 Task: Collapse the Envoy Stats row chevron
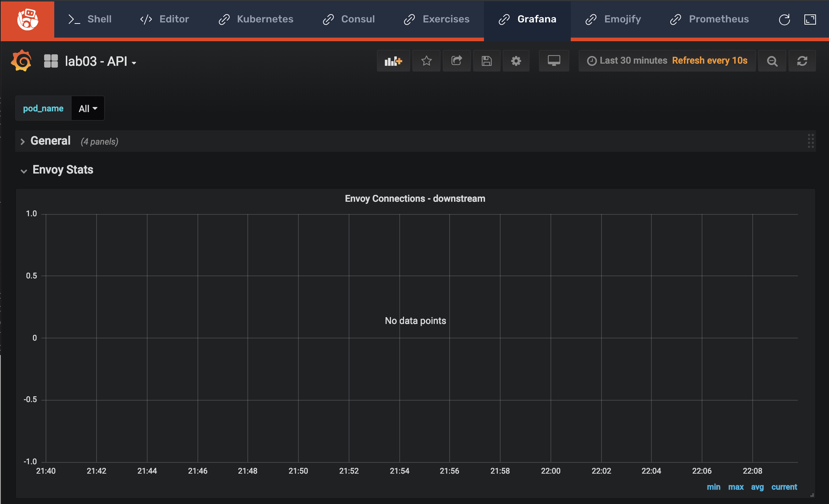24,171
